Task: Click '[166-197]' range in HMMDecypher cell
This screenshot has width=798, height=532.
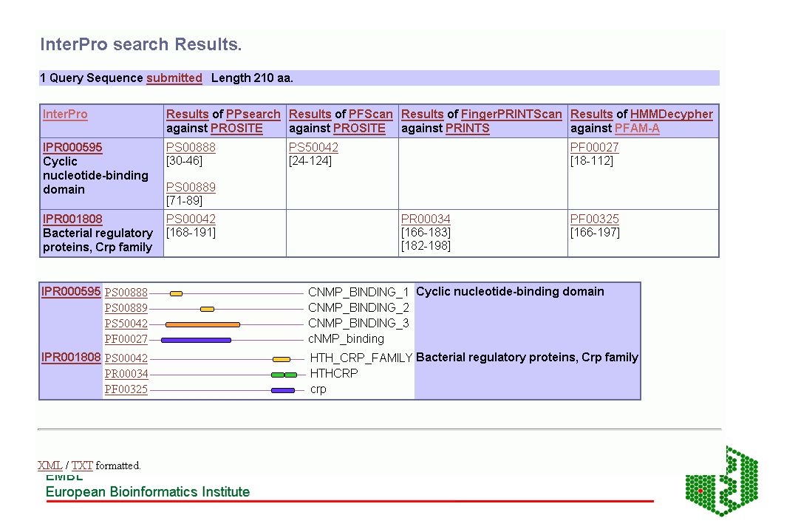Action: pos(595,233)
